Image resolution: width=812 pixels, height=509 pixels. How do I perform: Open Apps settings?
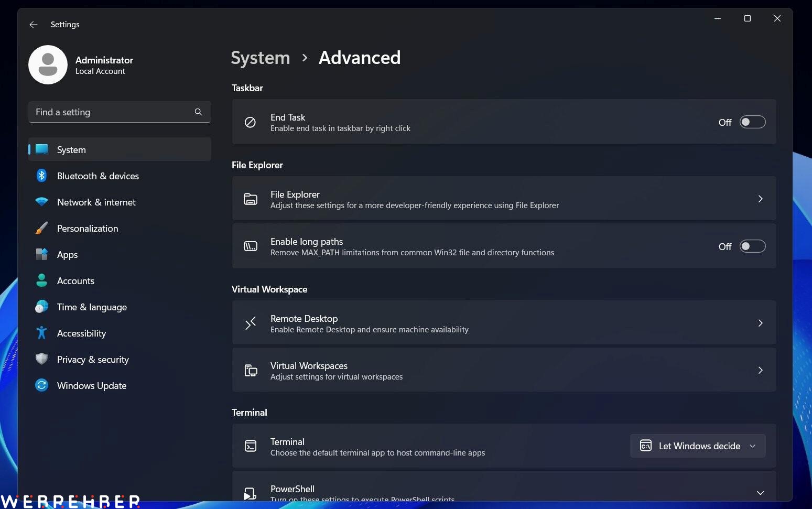pyautogui.click(x=120, y=254)
